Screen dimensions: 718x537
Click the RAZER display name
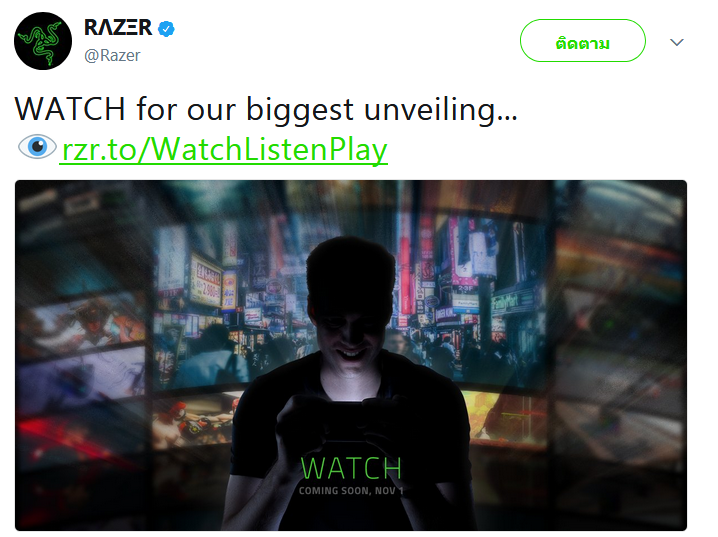coord(118,27)
